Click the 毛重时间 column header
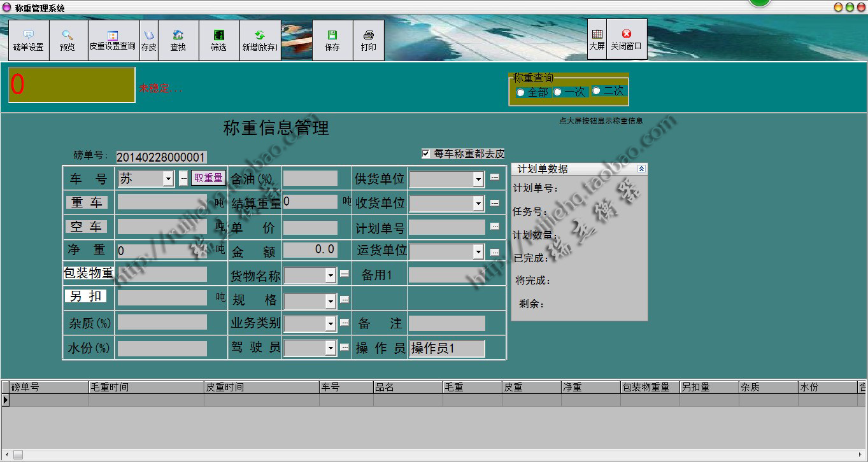The width and height of the screenshot is (868, 462). click(x=146, y=387)
